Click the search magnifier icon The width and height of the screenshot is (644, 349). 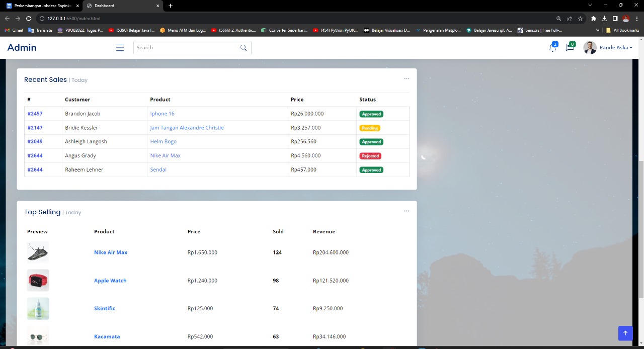coord(243,47)
